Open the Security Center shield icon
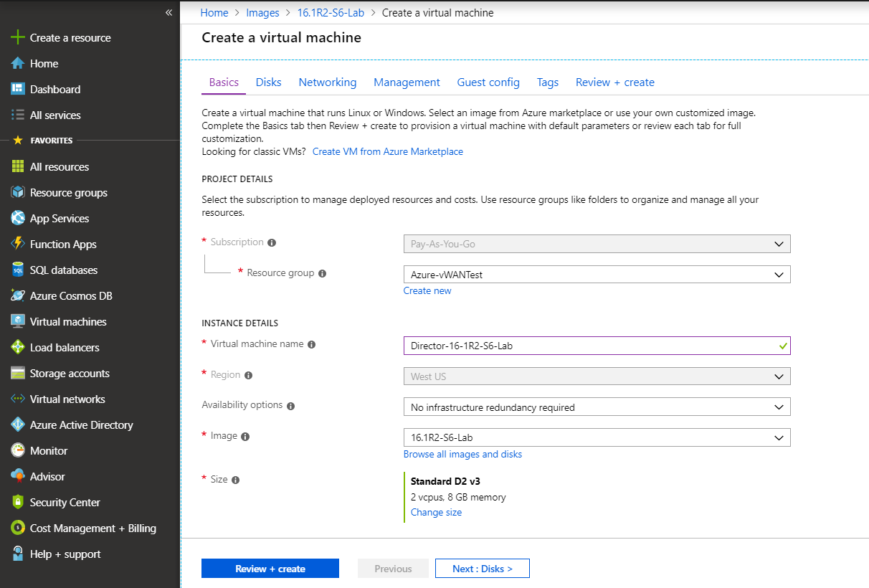The height and width of the screenshot is (588, 869). 18,502
